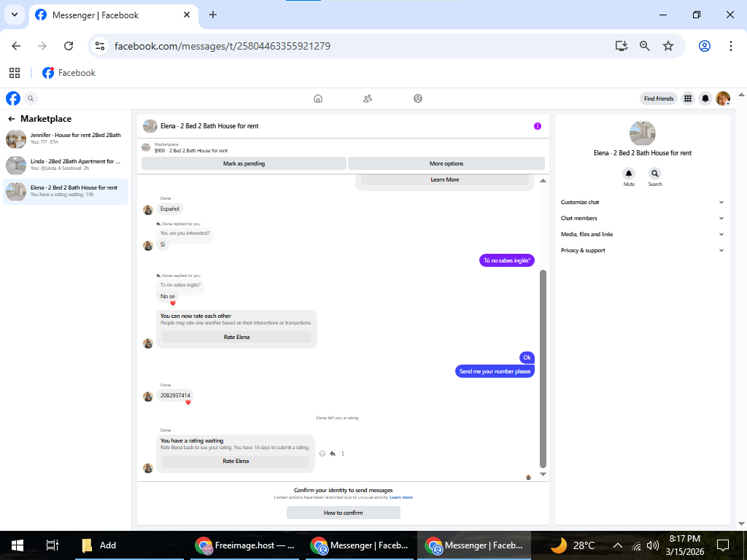Open the Friends icon in the top navigation
Viewport: 747px width, 560px height.
click(368, 98)
